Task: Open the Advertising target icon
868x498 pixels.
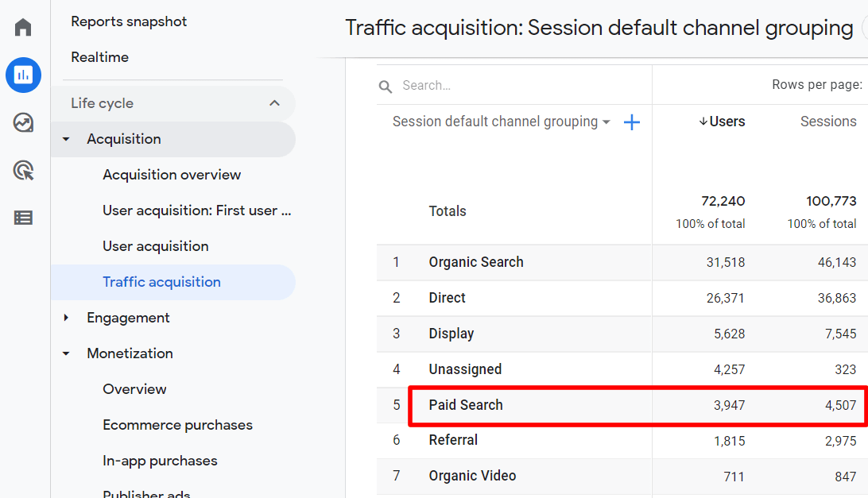Action: [x=22, y=170]
